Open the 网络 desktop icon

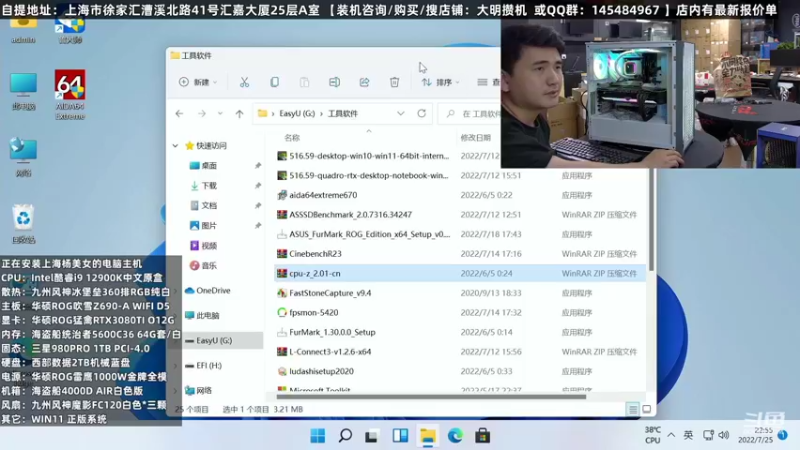[x=23, y=157]
